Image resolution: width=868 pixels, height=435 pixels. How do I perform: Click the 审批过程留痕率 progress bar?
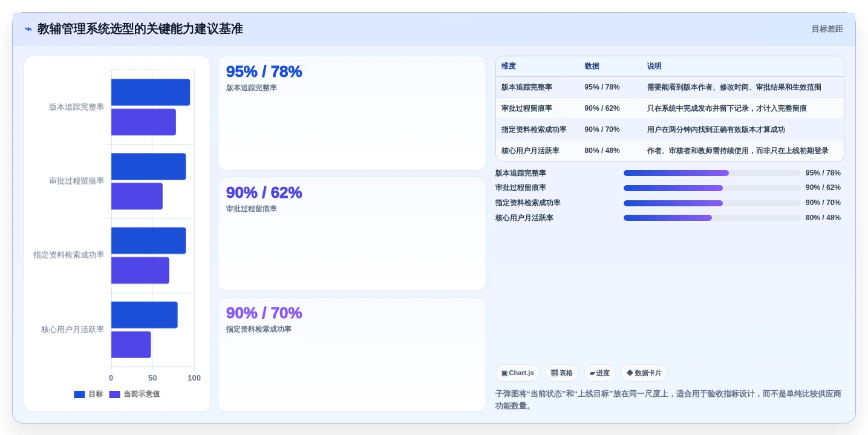point(712,188)
